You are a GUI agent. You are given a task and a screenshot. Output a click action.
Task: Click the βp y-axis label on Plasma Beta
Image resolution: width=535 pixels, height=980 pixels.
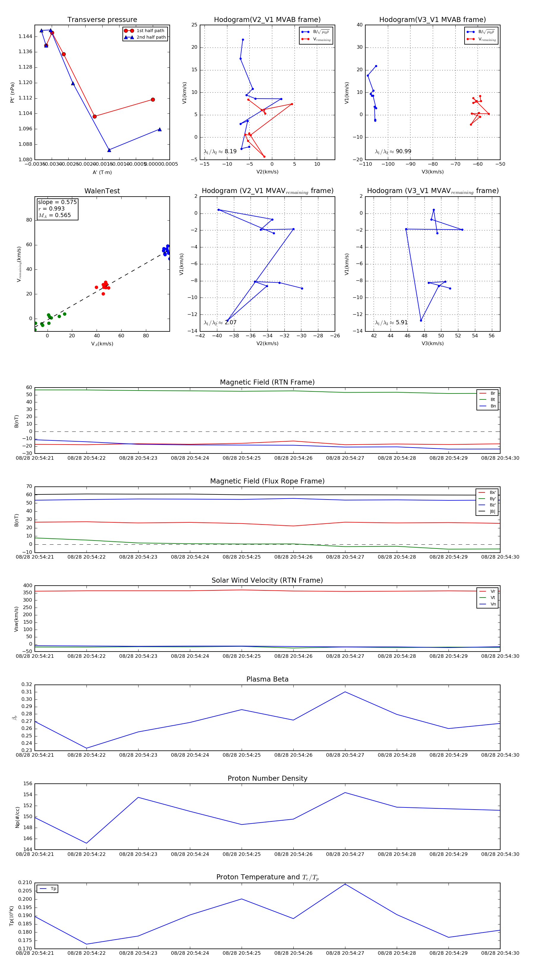pos(15,718)
